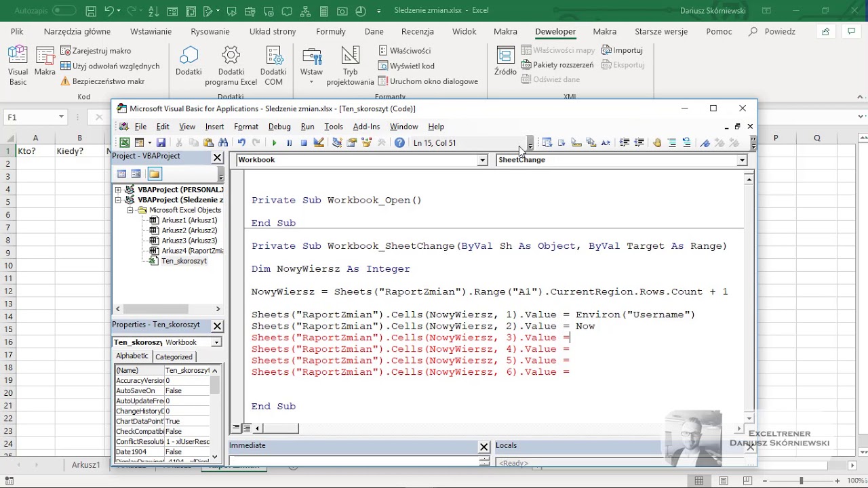Click the Powiedz search field
Screen dimensions: 868x488
tap(772, 31)
